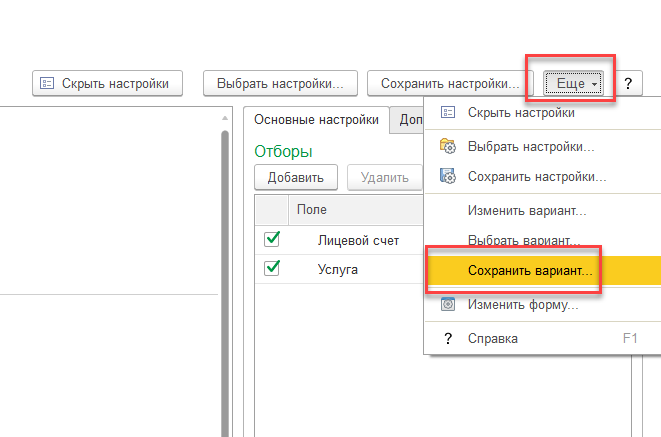Click the Удалить filter button
The image size is (661, 437).
tap(384, 177)
